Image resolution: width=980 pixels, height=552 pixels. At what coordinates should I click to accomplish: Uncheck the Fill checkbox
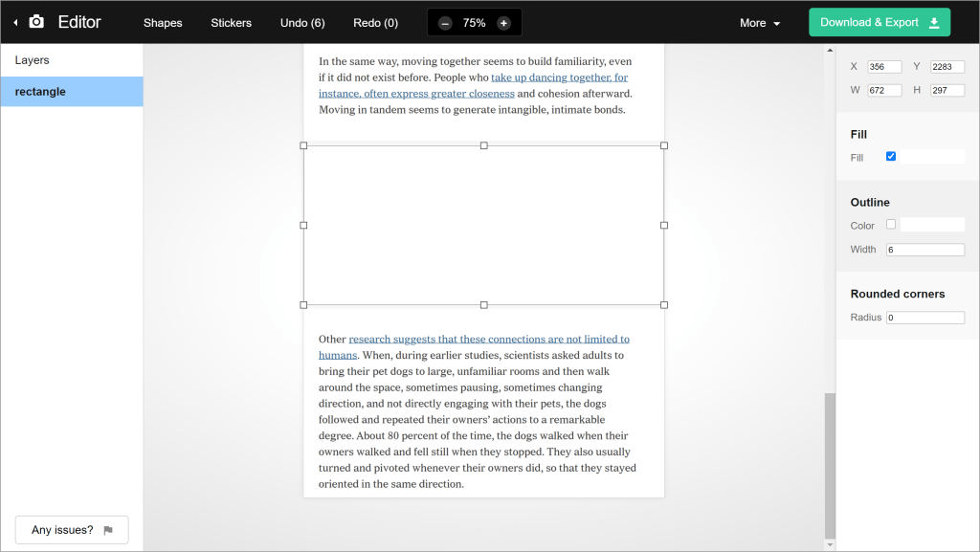[x=891, y=156]
